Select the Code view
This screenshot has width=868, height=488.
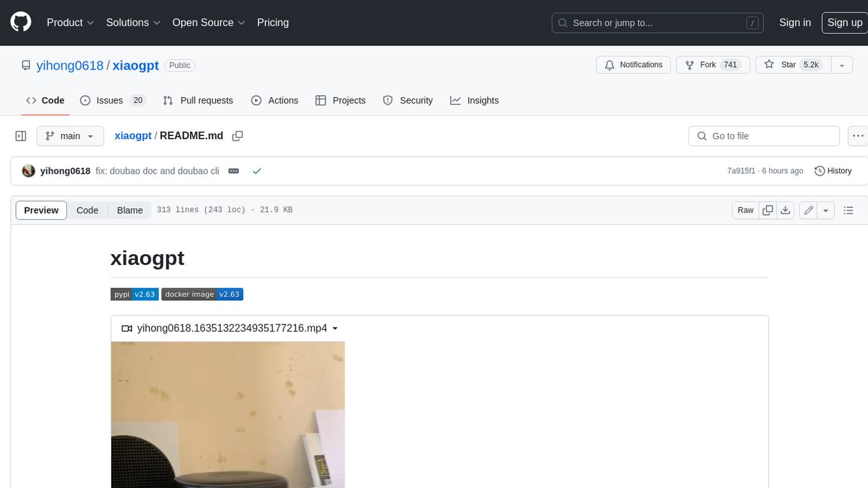click(x=87, y=210)
